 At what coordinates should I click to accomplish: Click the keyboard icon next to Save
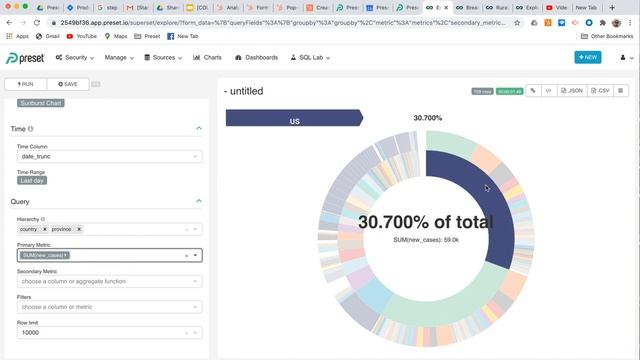point(96,84)
